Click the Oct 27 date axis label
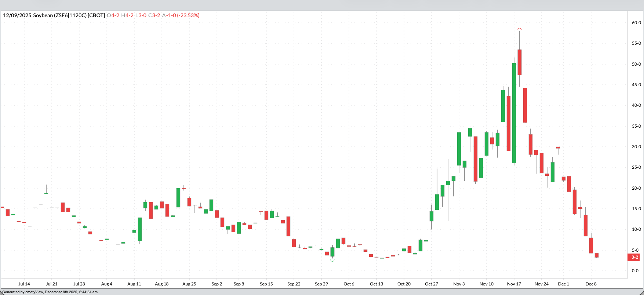 point(432,284)
